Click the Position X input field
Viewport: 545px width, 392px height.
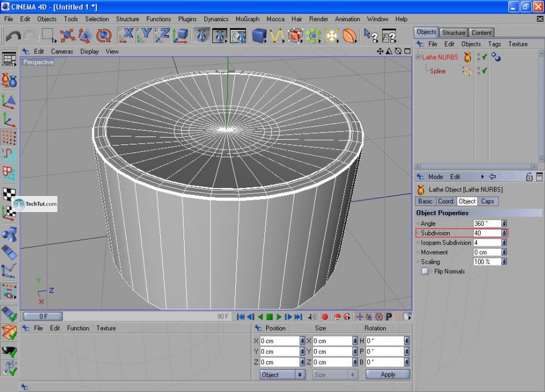pyautogui.click(x=280, y=341)
